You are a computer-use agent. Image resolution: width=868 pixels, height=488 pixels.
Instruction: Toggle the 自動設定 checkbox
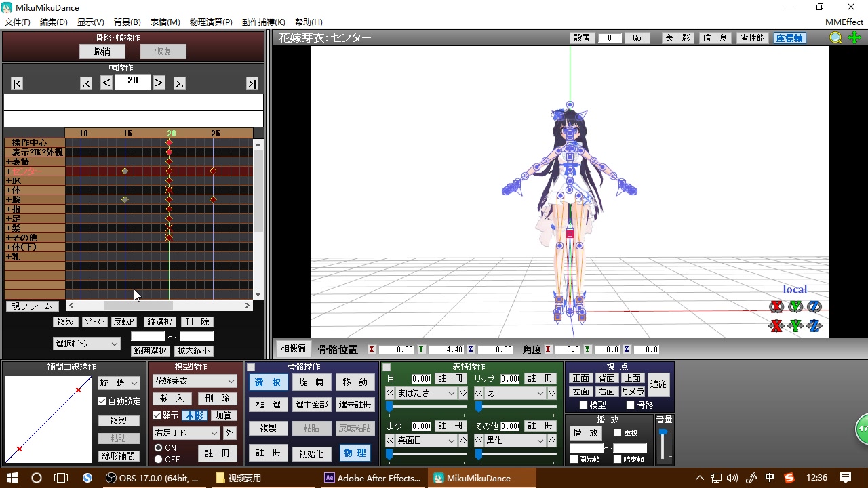tap(102, 401)
